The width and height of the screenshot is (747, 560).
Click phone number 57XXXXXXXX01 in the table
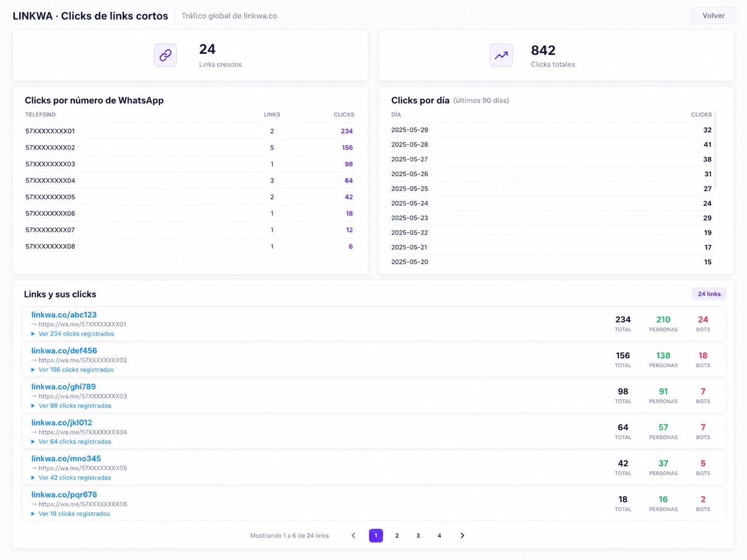(50, 131)
